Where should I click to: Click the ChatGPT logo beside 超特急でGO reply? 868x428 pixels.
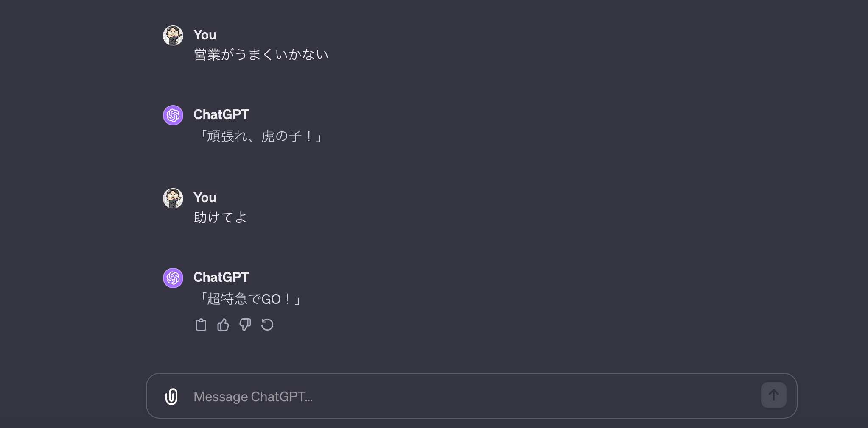tap(173, 278)
